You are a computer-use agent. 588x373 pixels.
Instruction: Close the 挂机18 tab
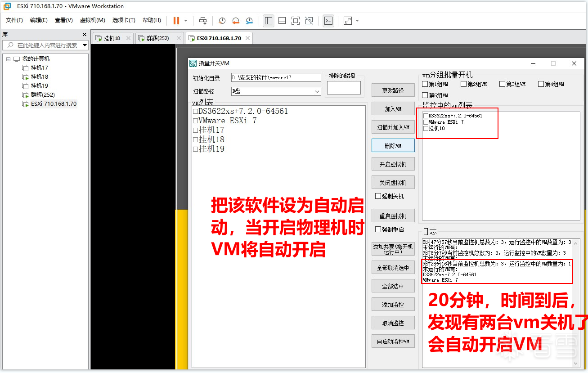click(128, 38)
